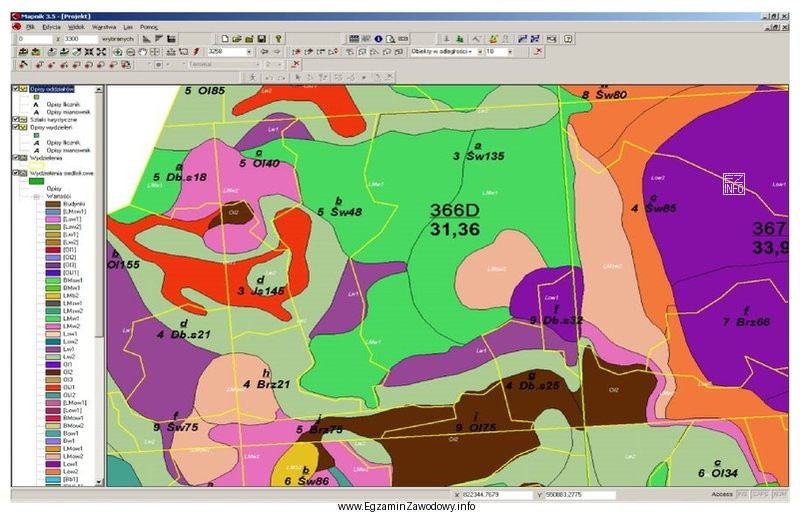Open the Widok menu
Screen dimensions: 800x513
(x=77, y=27)
